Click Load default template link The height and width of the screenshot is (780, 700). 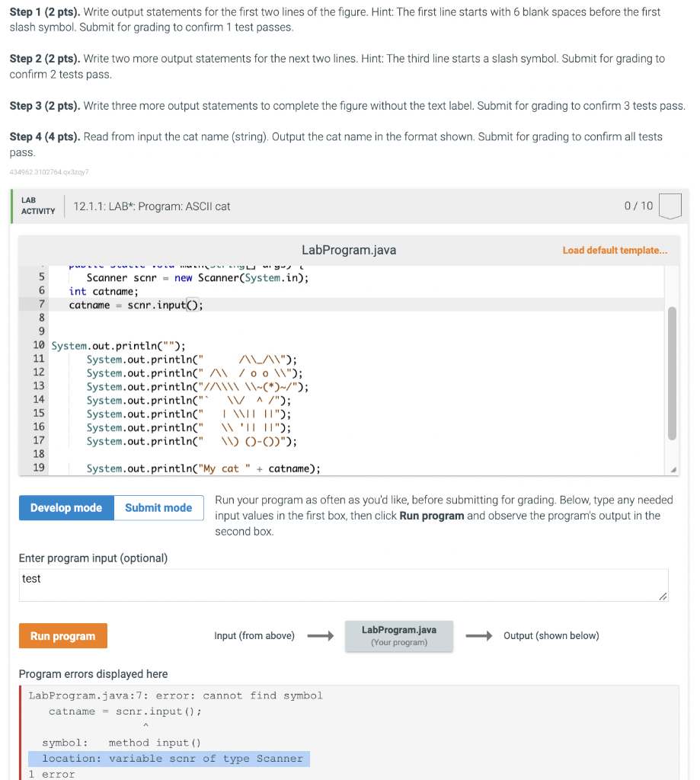pyautogui.click(x=615, y=250)
